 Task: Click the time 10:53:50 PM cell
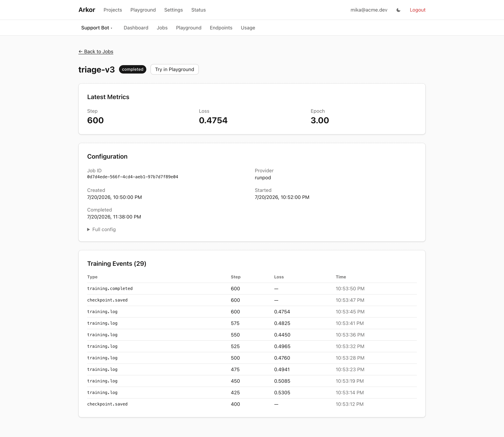(x=350, y=289)
